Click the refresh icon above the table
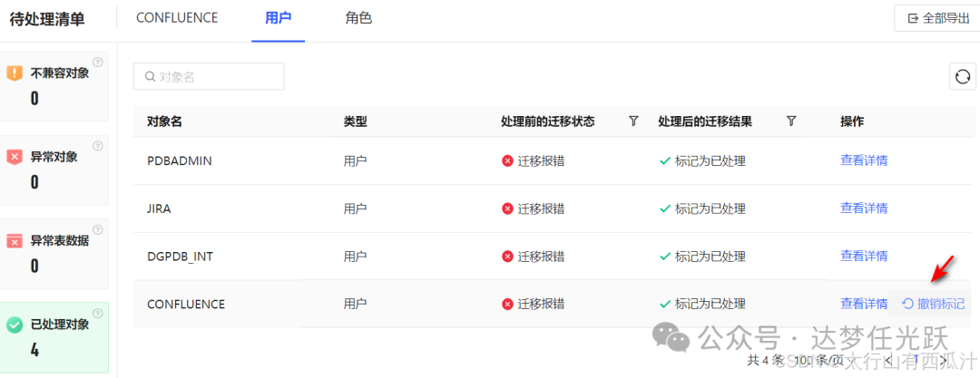 [x=961, y=77]
